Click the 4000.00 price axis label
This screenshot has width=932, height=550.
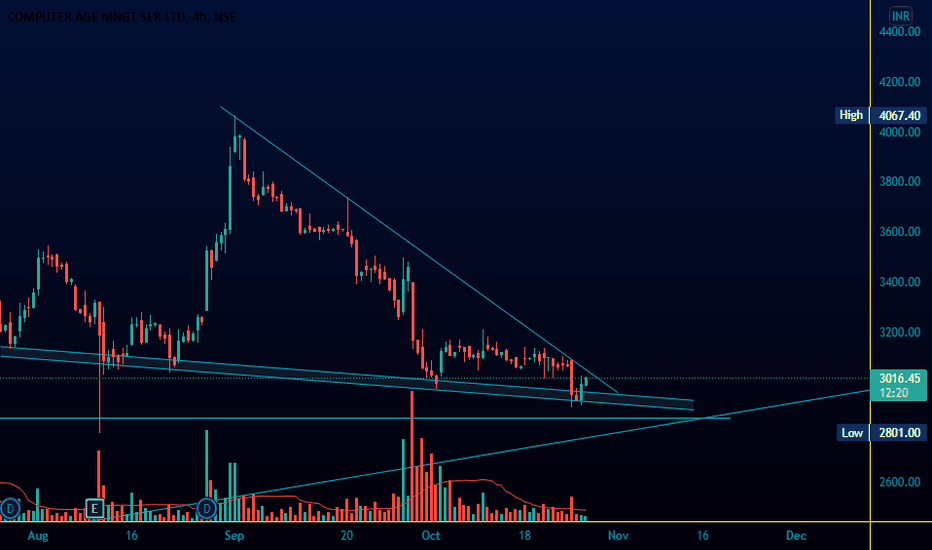tap(900, 132)
